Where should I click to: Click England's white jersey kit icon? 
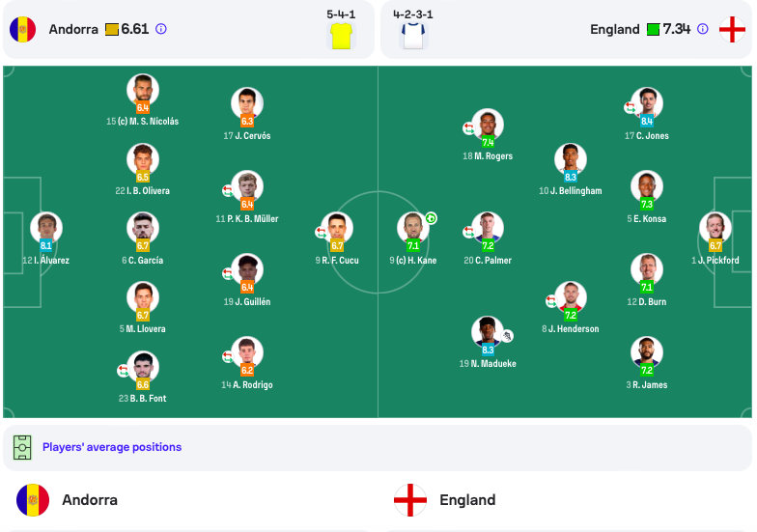click(x=413, y=36)
